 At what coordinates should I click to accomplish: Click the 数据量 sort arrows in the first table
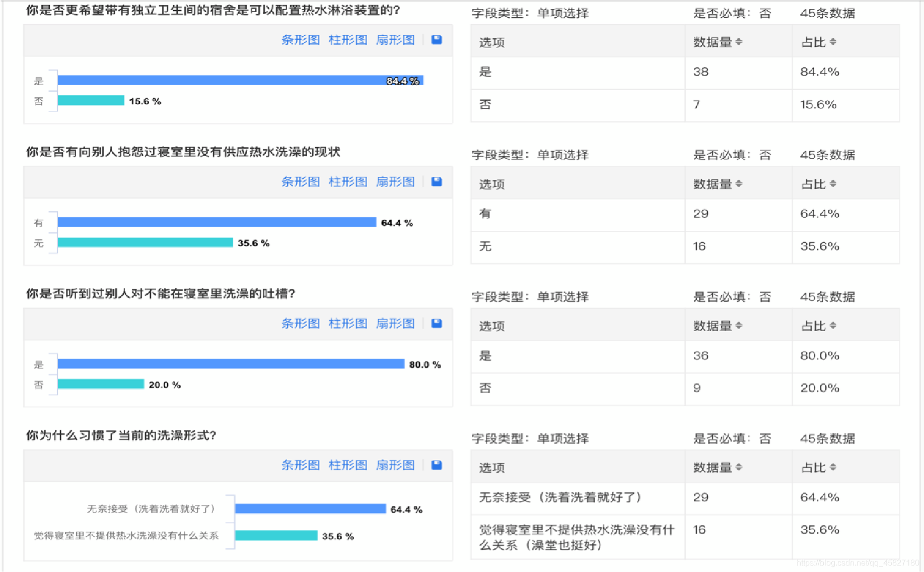(738, 42)
